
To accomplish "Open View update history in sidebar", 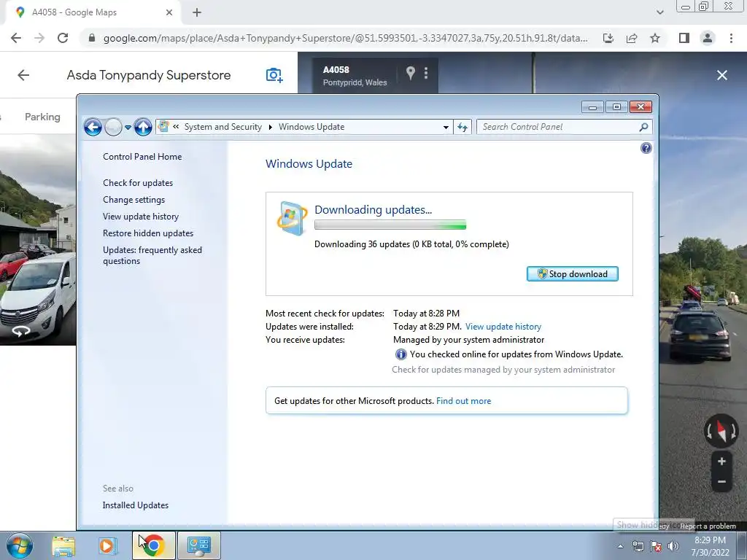I will coord(141,216).
